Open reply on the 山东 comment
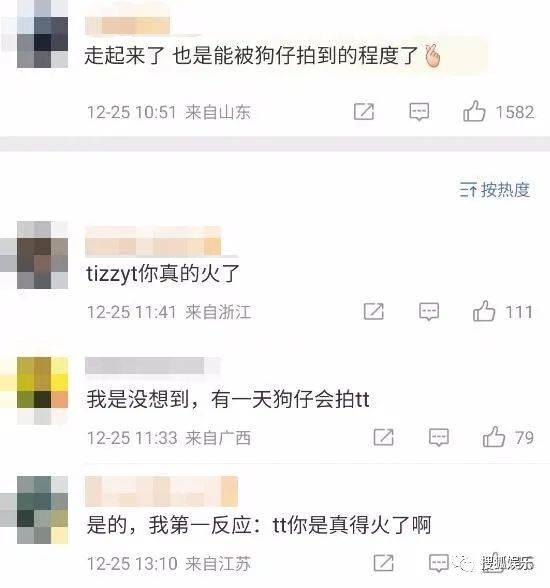The height and width of the screenshot is (588, 550). coord(419,112)
